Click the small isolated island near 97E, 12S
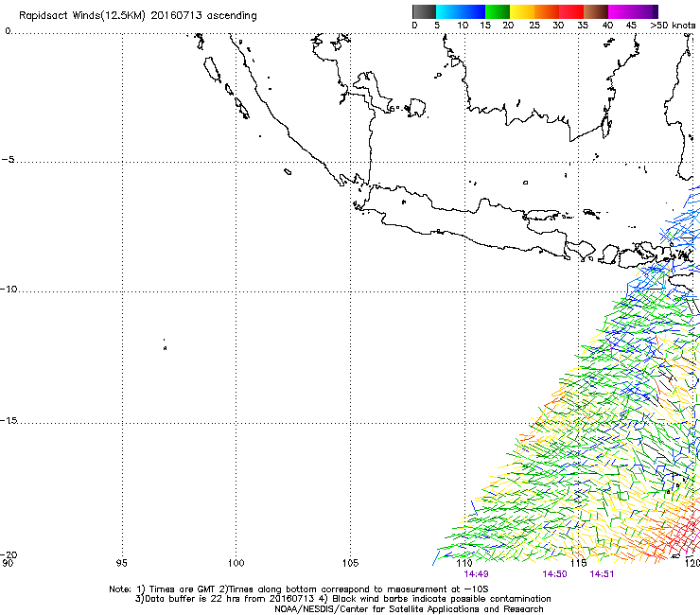700x615 pixels. coord(165,347)
